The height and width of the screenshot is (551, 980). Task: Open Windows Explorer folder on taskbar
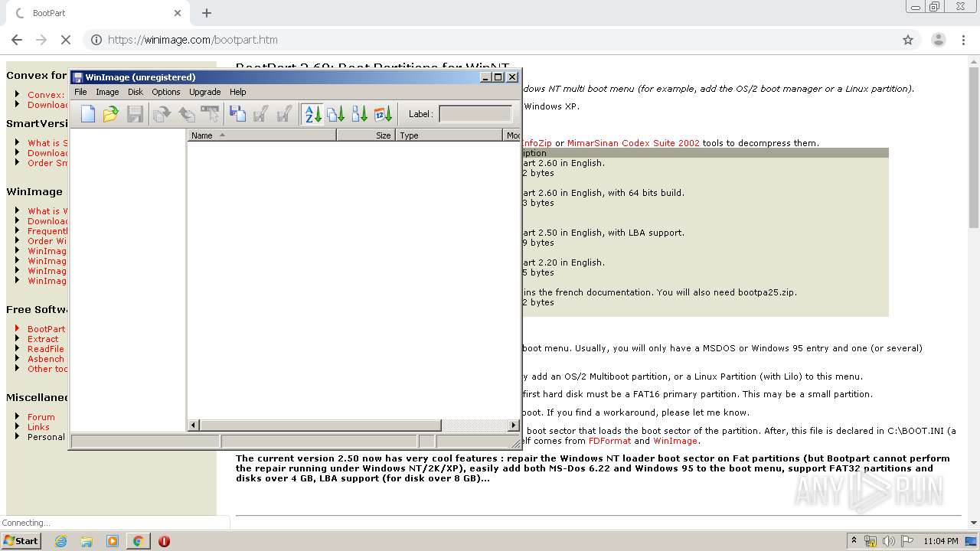(86, 541)
